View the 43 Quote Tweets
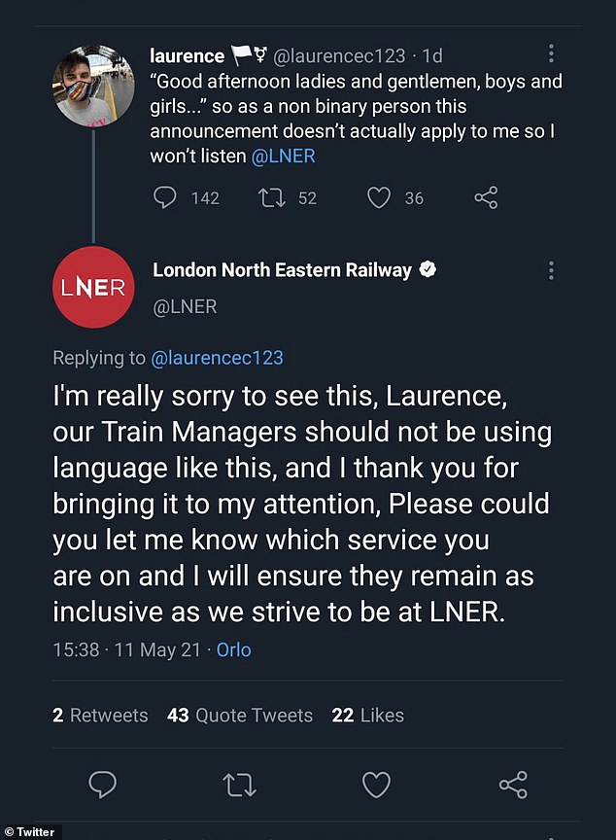The width and height of the screenshot is (616, 840). point(240,715)
